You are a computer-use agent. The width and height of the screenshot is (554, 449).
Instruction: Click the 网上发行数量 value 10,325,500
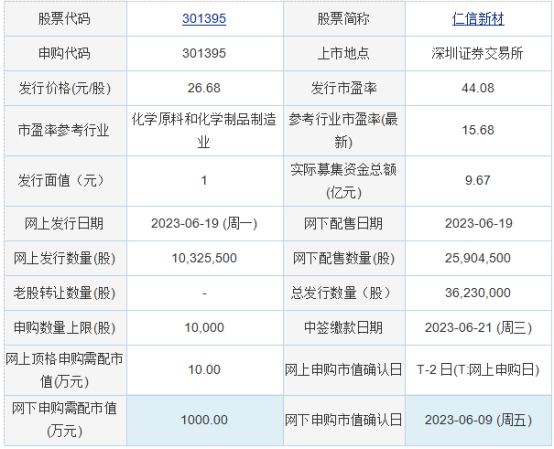point(204,258)
